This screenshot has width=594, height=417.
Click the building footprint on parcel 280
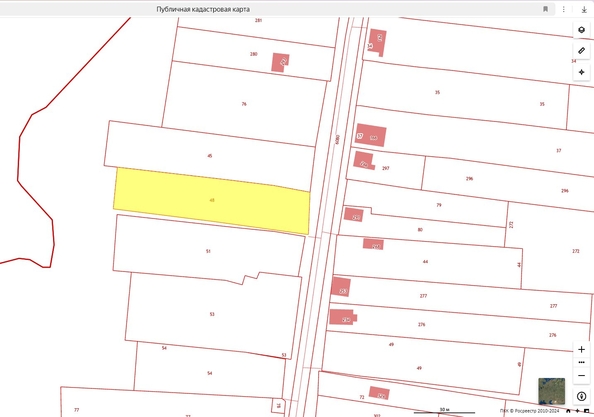pyautogui.click(x=280, y=62)
